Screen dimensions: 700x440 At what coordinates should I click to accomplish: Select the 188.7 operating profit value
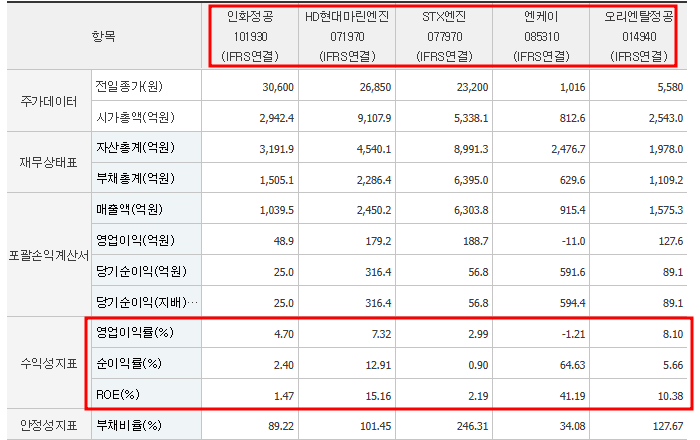(x=475, y=241)
